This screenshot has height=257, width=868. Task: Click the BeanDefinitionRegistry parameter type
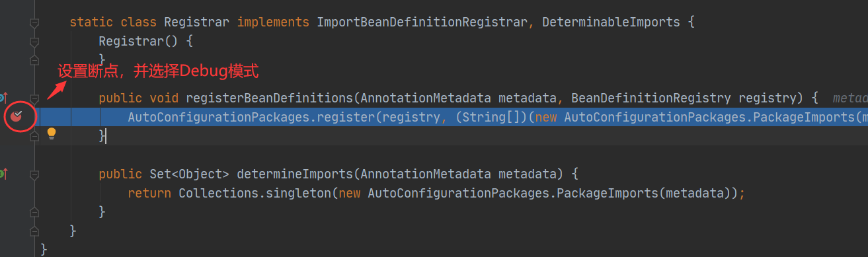(x=651, y=98)
